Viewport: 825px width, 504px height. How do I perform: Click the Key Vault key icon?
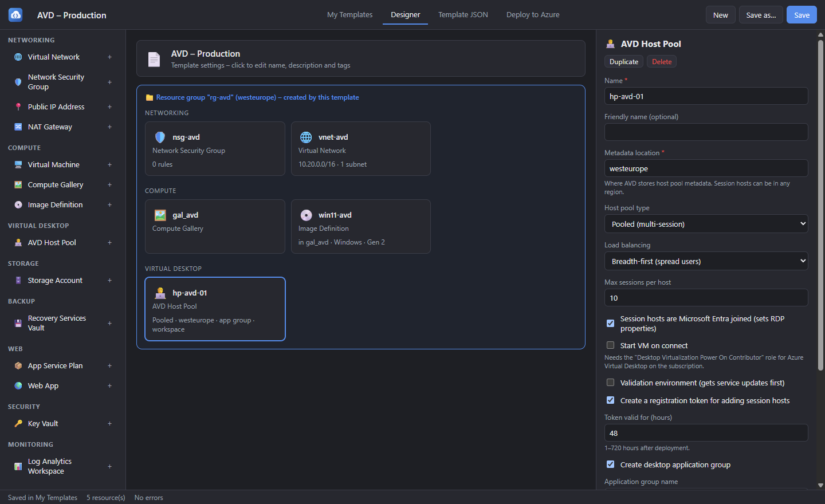click(x=18, y=424)
